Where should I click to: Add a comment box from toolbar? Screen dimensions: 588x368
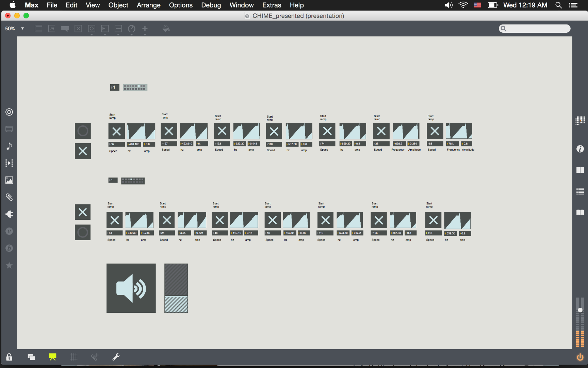65,29
